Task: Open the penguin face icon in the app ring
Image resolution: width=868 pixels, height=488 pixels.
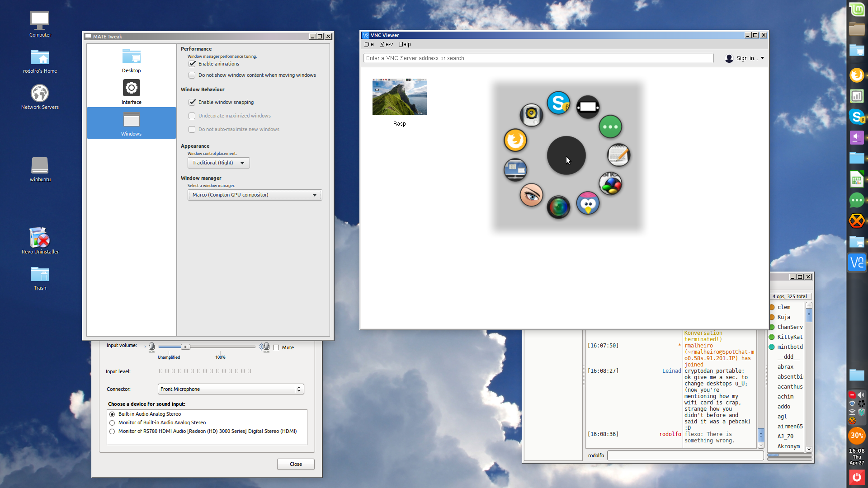Action: pyautogui.click(x=588, y=203)
